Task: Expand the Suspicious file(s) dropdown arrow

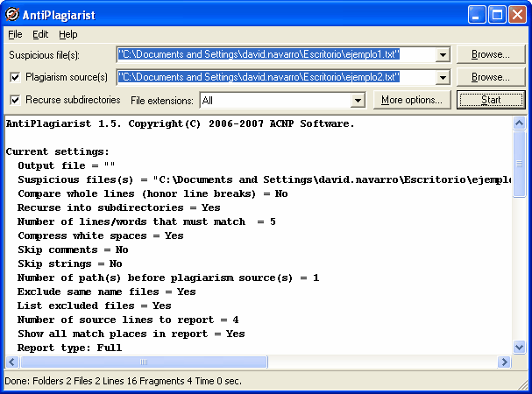Action: (443, 54)
